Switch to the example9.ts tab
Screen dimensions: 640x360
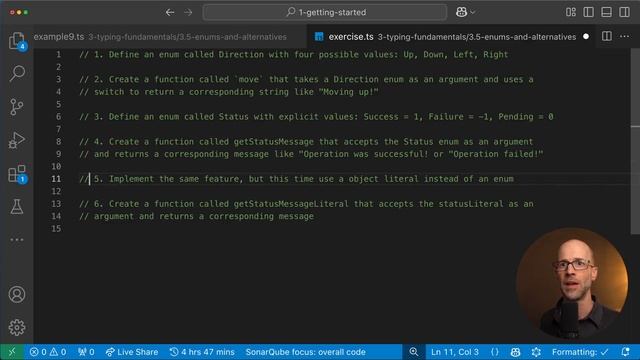[169, 37]
